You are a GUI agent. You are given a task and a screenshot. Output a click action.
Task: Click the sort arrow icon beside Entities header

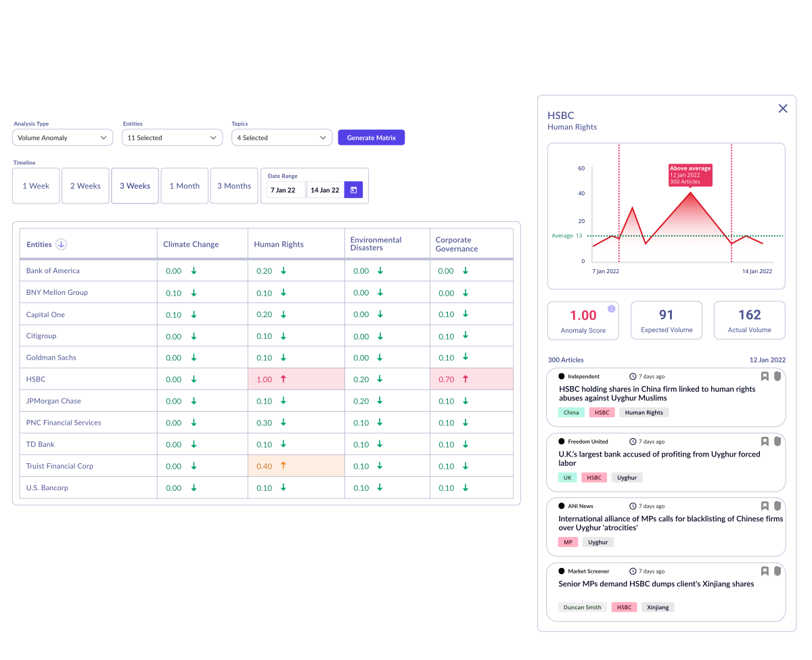[x=61, y=244]
